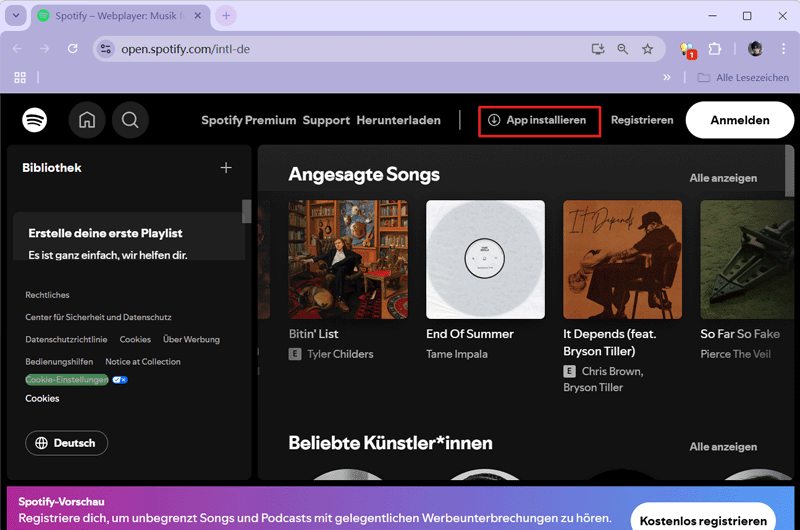Click the explicit E badge by Chris Brown

pyautogui.click(x=569, y=371)
